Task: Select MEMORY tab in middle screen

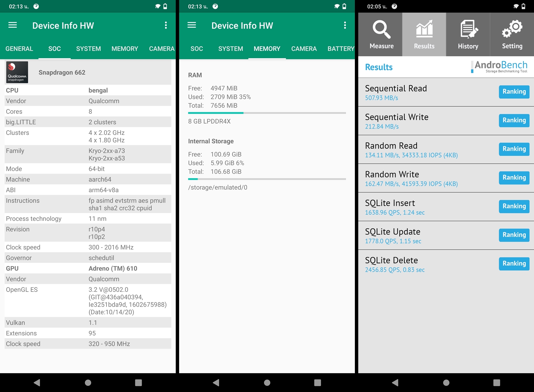Action: pyautogui.click(x=267, y=49)
